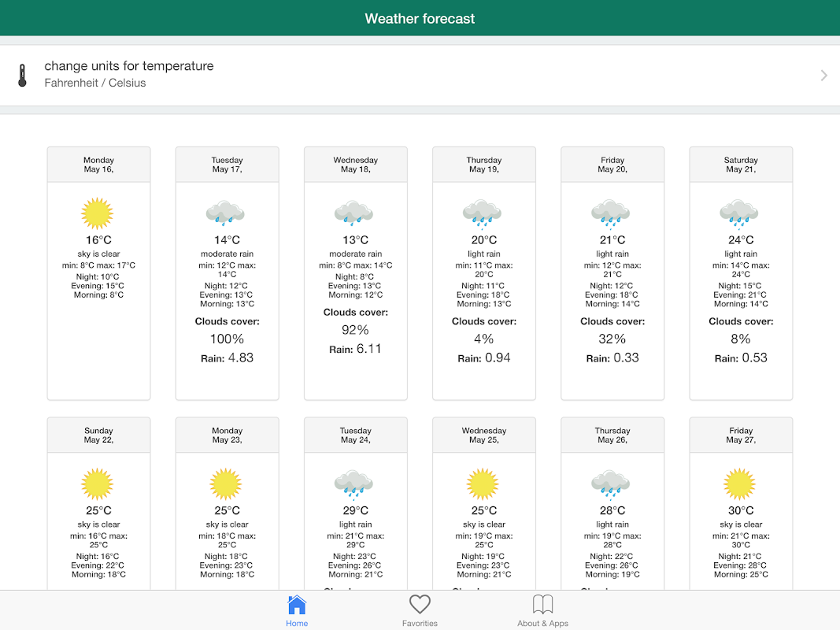Click the 32% clouds cover value

(x=612, y=339)
